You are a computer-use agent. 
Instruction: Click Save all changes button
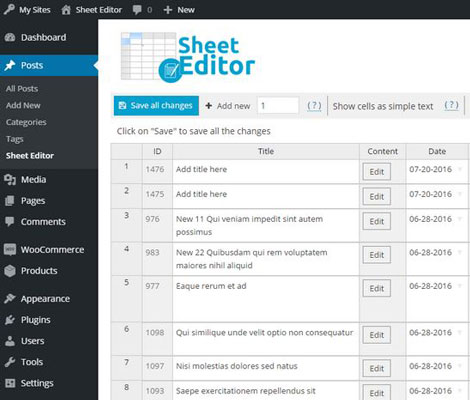(x=156, y=106)
